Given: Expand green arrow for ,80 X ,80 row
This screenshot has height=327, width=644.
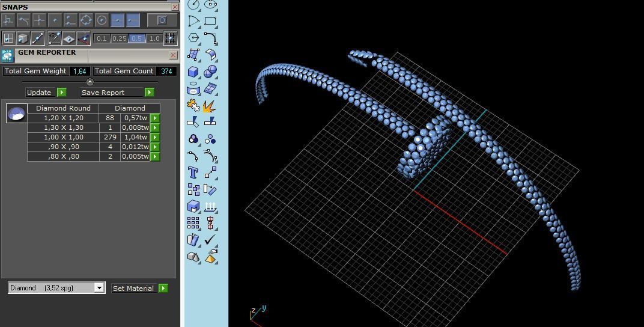Looking at the screenshot, I should pyautogui.click(x=155, y=156).
